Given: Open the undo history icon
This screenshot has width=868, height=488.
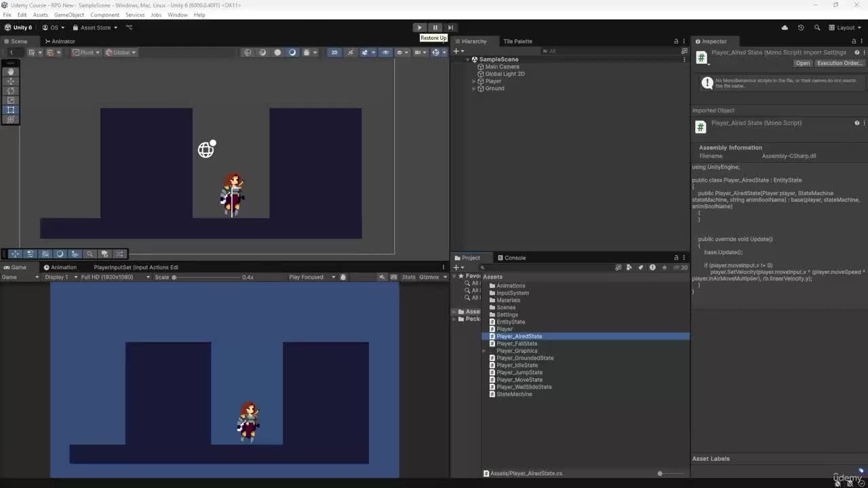Looking at the screenshot, I should [x=801, y=28].
